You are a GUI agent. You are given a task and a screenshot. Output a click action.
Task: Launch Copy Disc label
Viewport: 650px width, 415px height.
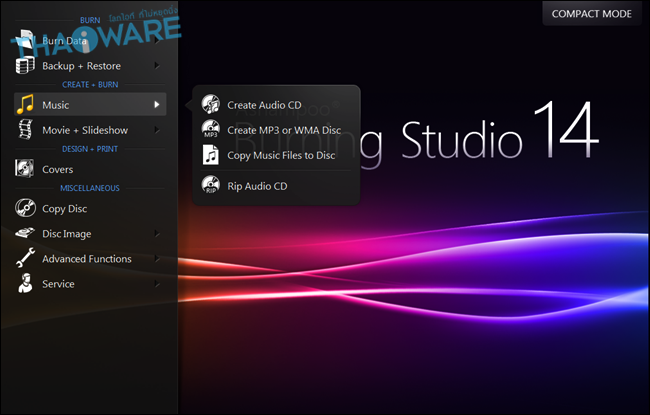[65, 209]
